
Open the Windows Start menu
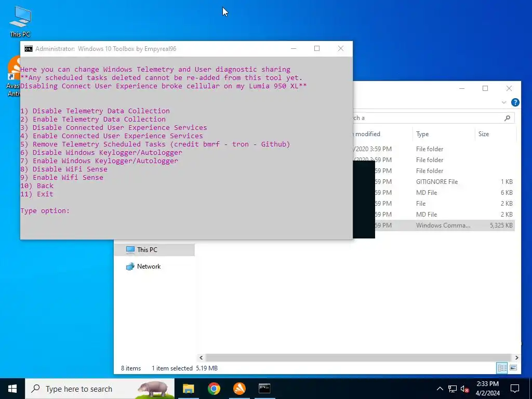pyautogui.click(x=12, y=389)
